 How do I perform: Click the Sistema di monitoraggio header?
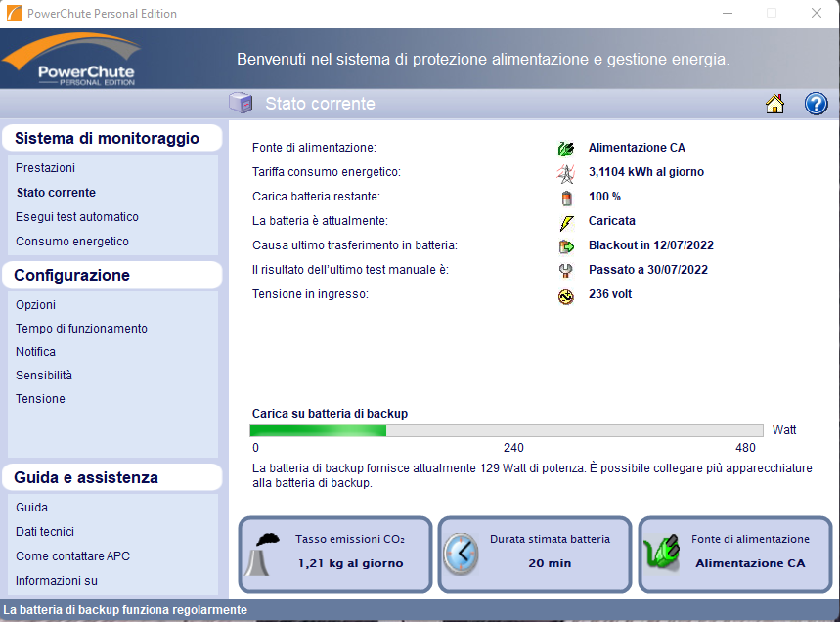[x=111, y=138]
